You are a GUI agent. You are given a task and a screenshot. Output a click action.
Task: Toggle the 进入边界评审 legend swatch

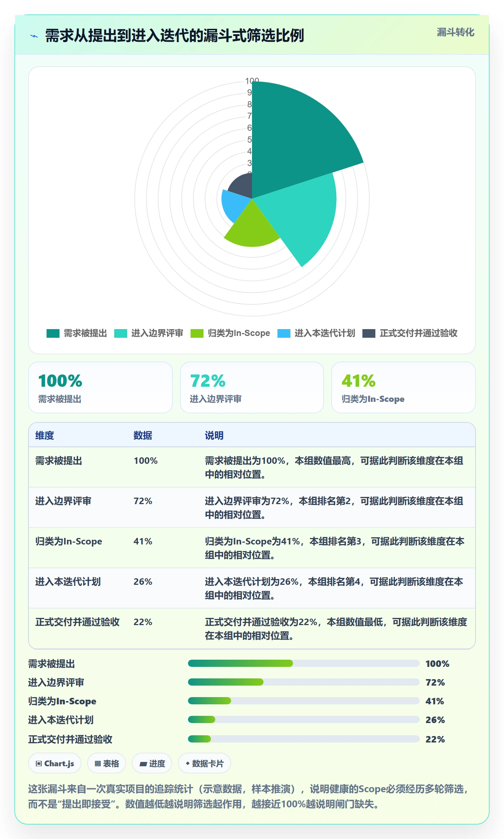121,333
